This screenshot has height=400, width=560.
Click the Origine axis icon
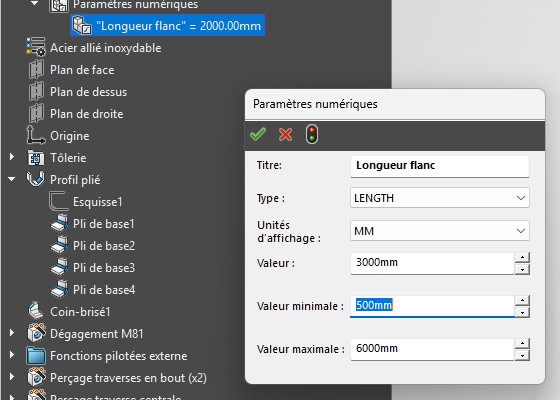[36, 135]
